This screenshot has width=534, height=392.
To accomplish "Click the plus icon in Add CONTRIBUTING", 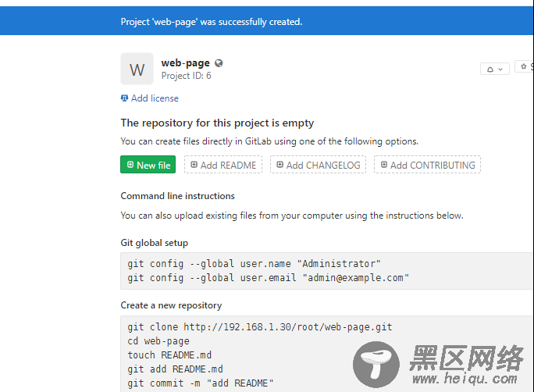I will [384, 165].
